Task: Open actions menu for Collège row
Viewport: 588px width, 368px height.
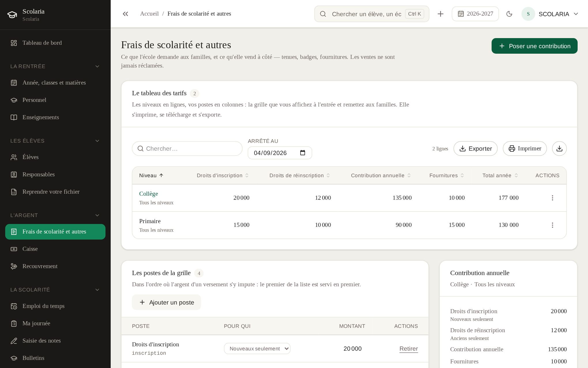Action: 552,198
